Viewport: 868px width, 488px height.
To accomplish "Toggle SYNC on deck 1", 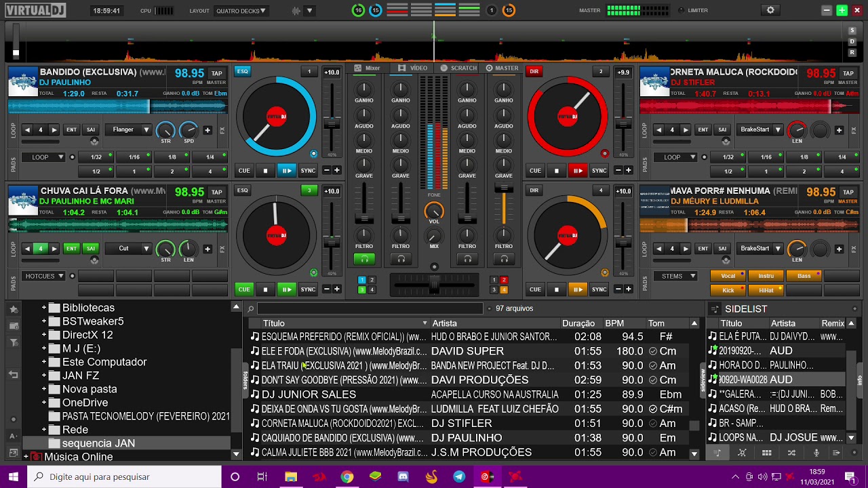I will (308, 171).
